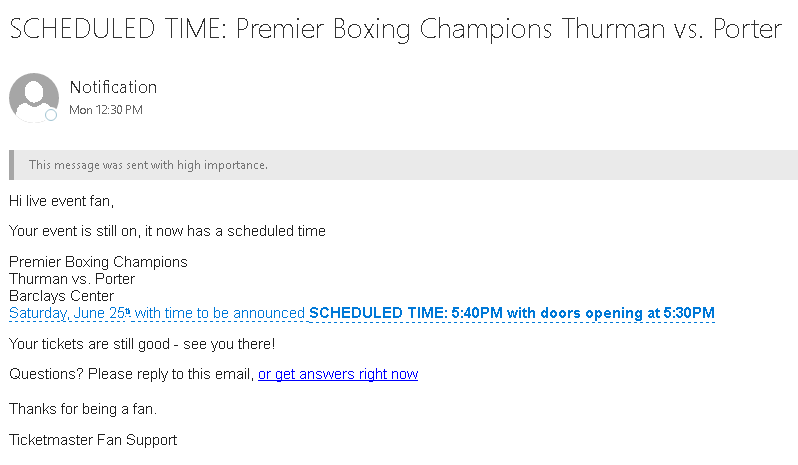Image resolution: width=798 pixels, height=465 pixels.
Task: Click the sender avatar picture
Action: click(x=33, y=97)
